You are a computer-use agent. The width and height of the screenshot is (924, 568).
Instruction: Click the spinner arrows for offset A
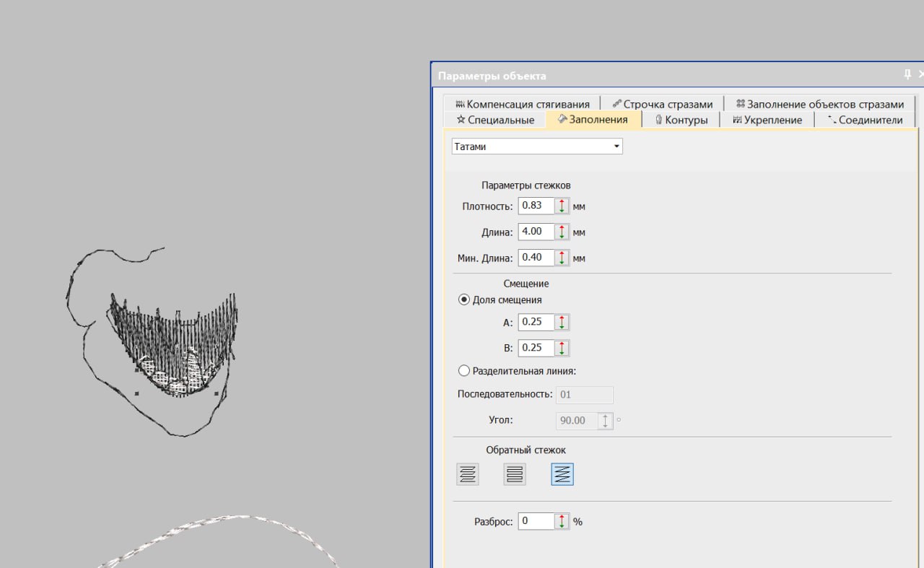coord(562,322)
